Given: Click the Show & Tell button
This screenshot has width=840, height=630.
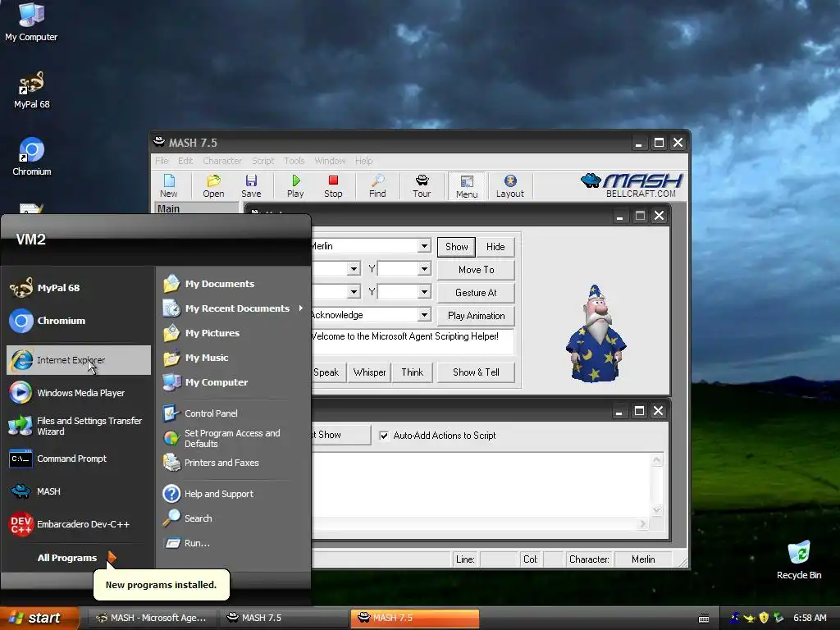Looking at the screenshot, I should pyautogui.click(x=477, y=372).
